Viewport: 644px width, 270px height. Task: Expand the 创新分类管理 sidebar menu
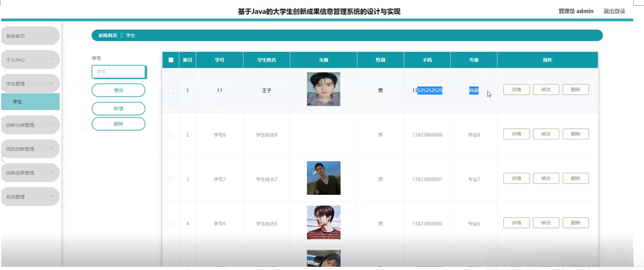pos(31,125)
